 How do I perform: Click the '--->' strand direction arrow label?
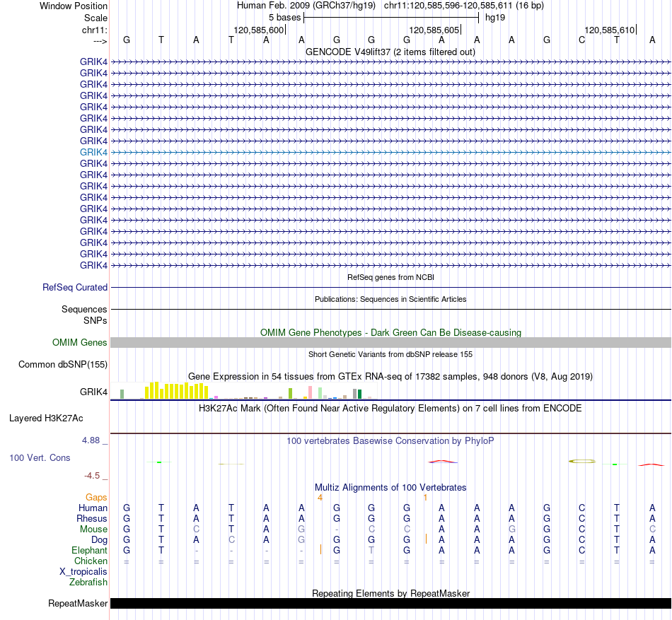click(100, 41)
